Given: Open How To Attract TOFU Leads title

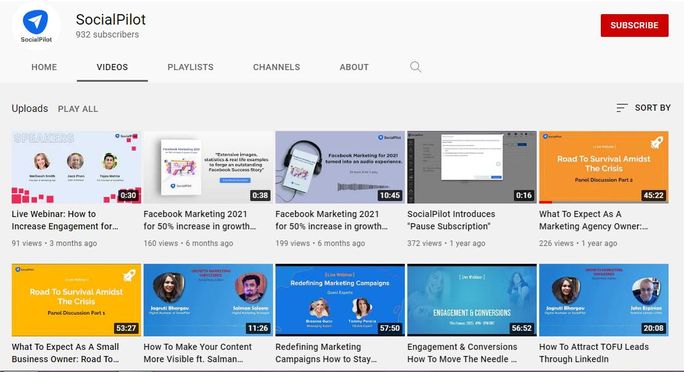Looking at the screenshot, I should click(x=594, y=353).
